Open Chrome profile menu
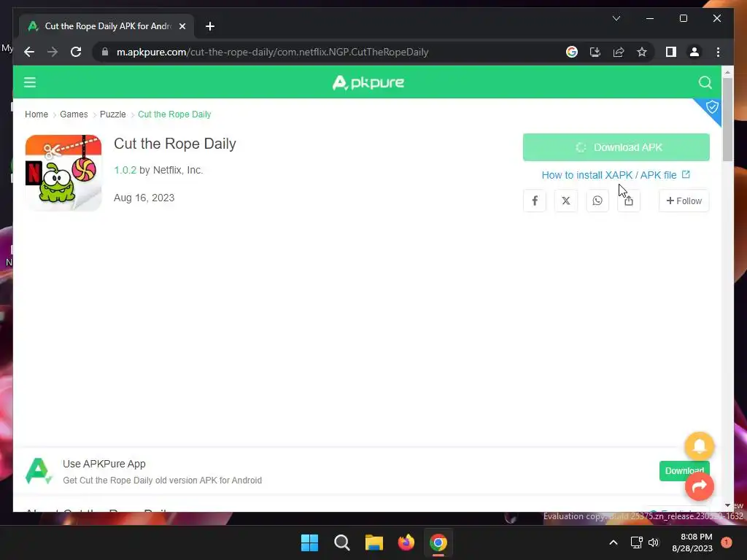This screenshot has height=560, width=747. coord(694,52)
